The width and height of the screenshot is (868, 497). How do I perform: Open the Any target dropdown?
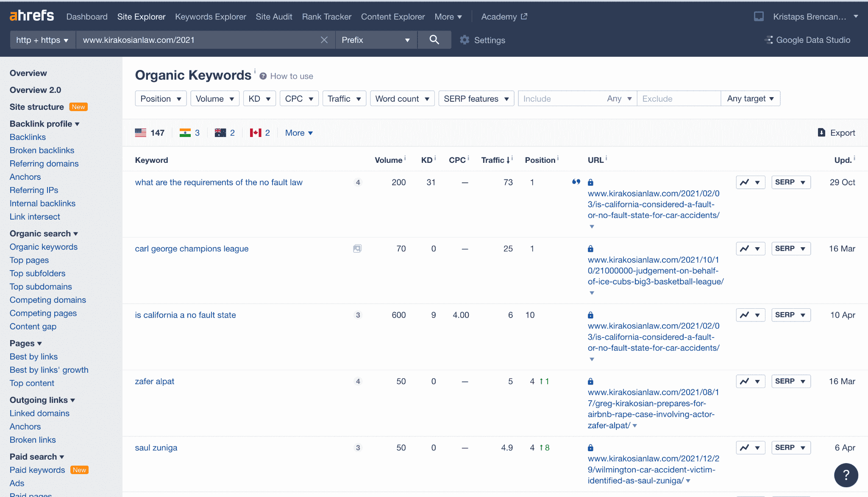pyautogui.click(x=750, y=98)
